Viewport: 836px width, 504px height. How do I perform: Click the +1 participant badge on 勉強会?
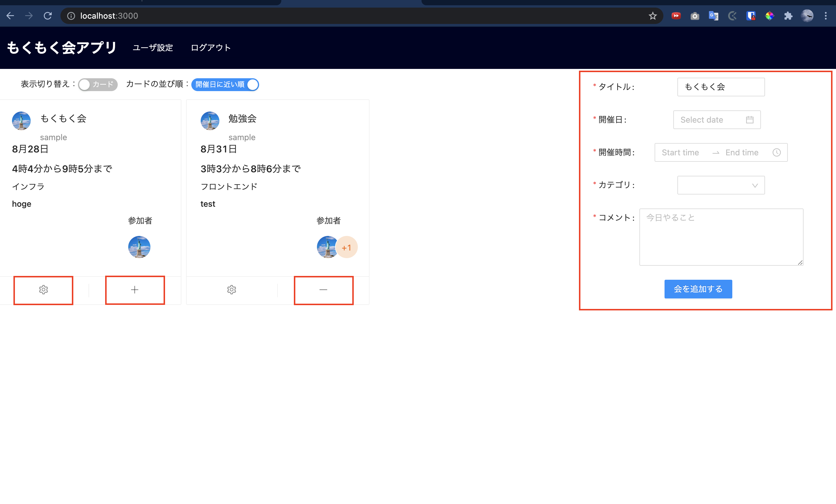(x=346, y=247)
